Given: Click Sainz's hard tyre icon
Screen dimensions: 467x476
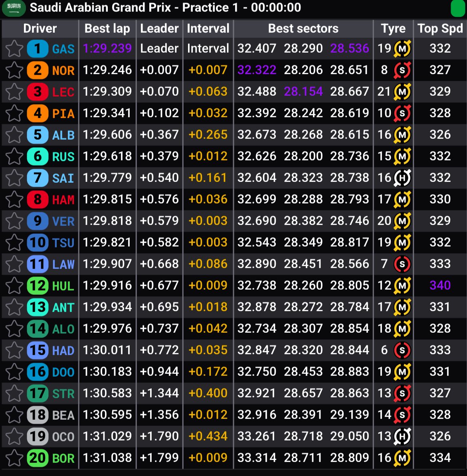Looking at the screenshot, I should pos(402,178).
